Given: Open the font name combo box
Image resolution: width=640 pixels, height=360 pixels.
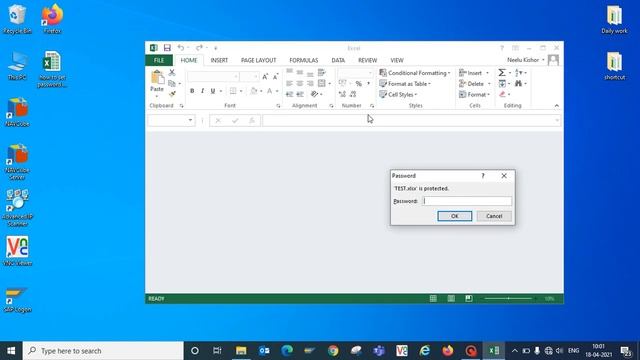Looking at the screenshot, I should (213, 76).
